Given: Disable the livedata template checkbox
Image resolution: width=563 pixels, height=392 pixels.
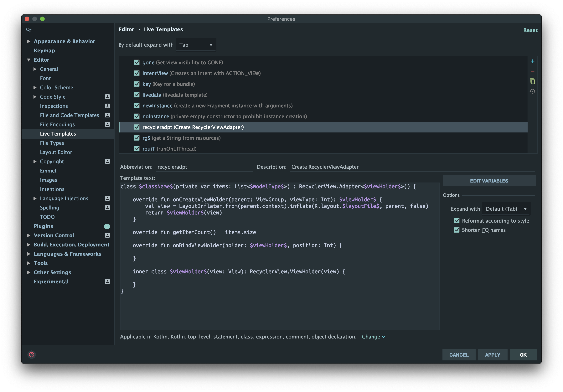Looking at the screenshot, I should coord(137,95).
